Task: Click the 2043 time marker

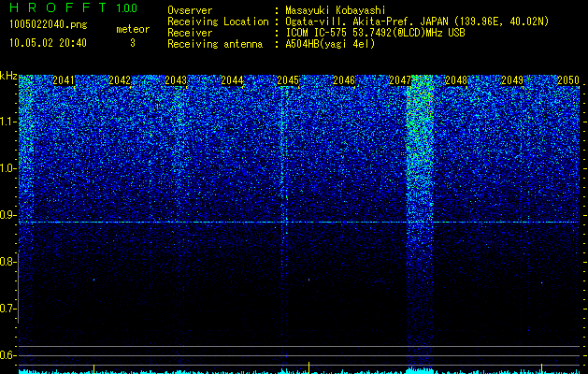Action: tap(176, 80)
